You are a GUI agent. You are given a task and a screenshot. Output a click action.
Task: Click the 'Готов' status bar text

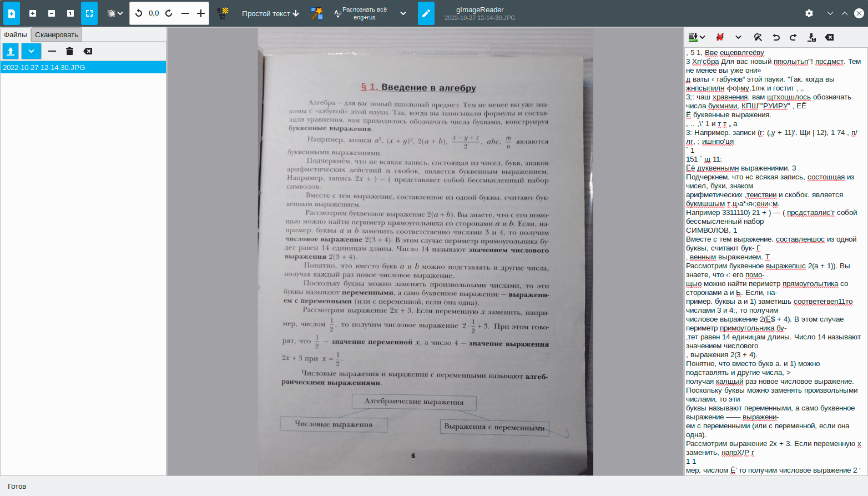tap(17, 487)
